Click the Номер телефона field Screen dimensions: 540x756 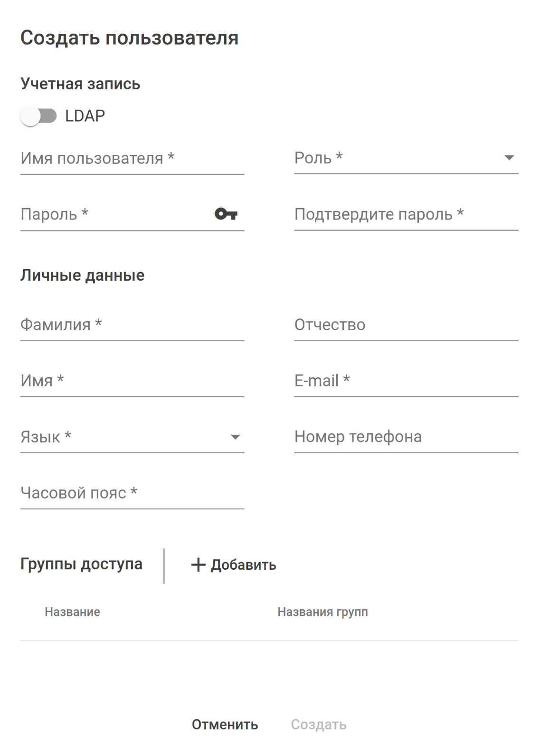click(406, 437)
